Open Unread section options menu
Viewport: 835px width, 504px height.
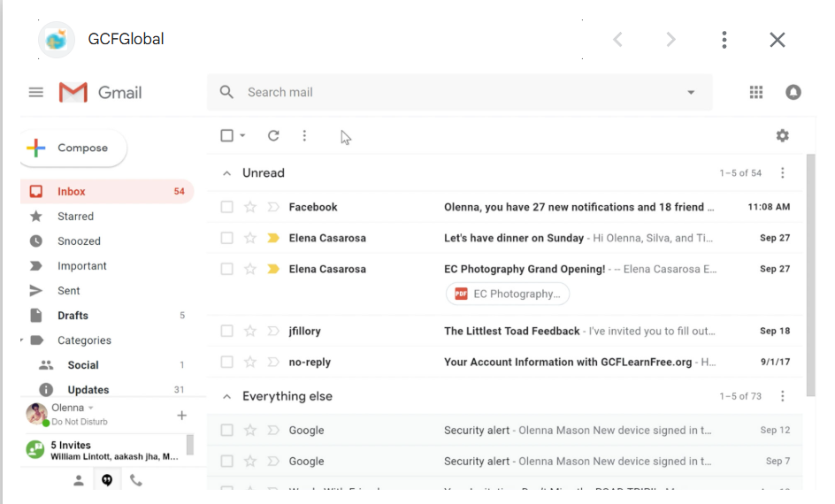coord(782,173)
